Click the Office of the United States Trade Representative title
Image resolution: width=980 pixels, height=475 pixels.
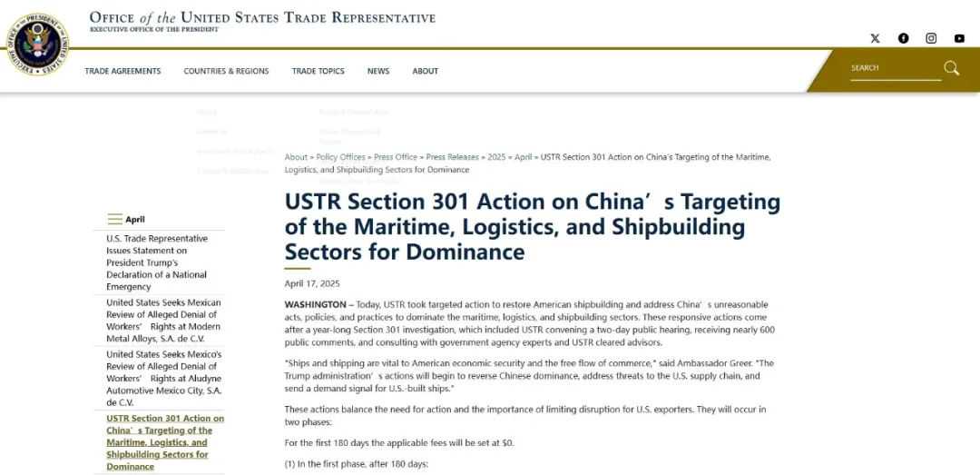pyautogui.click(x=262, y=17)
